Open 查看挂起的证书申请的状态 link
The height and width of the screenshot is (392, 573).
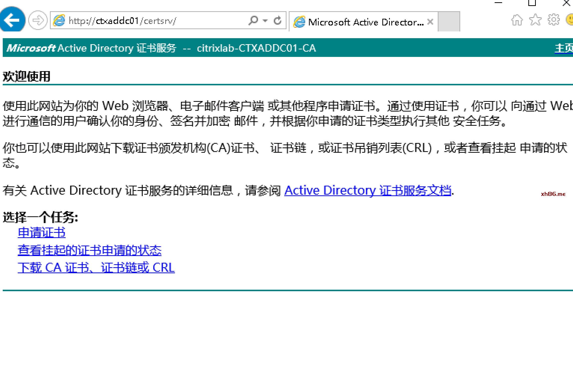[90, 250]
